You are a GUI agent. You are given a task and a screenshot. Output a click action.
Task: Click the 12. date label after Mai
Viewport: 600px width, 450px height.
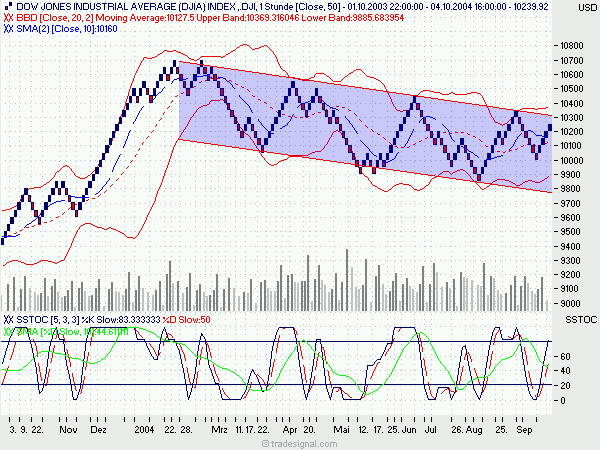point(364,430)
